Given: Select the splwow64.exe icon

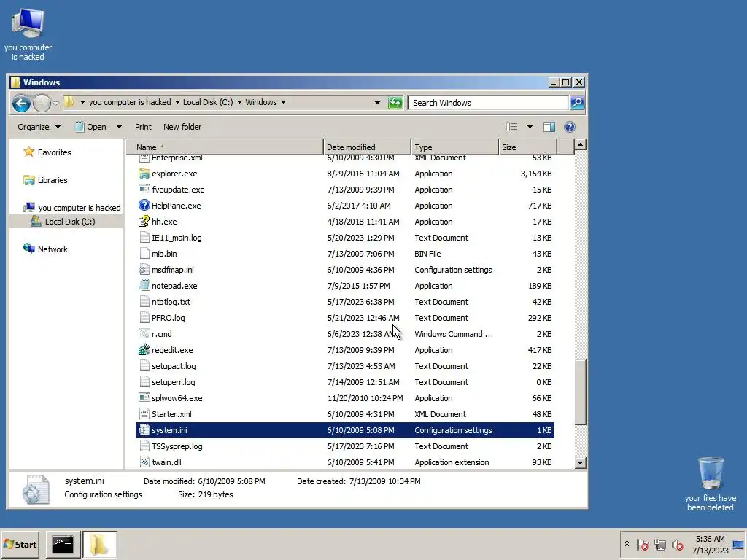Looking at the screenshot, I should [144, 397].
